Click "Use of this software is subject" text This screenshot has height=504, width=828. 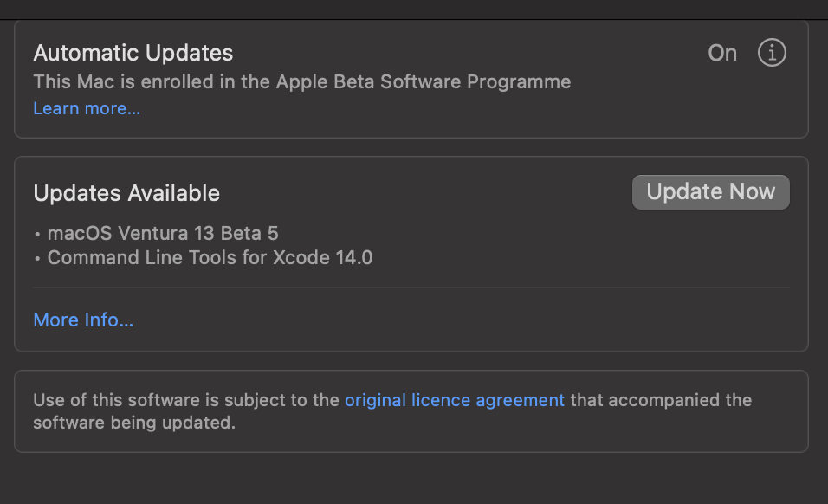[186, 400]
